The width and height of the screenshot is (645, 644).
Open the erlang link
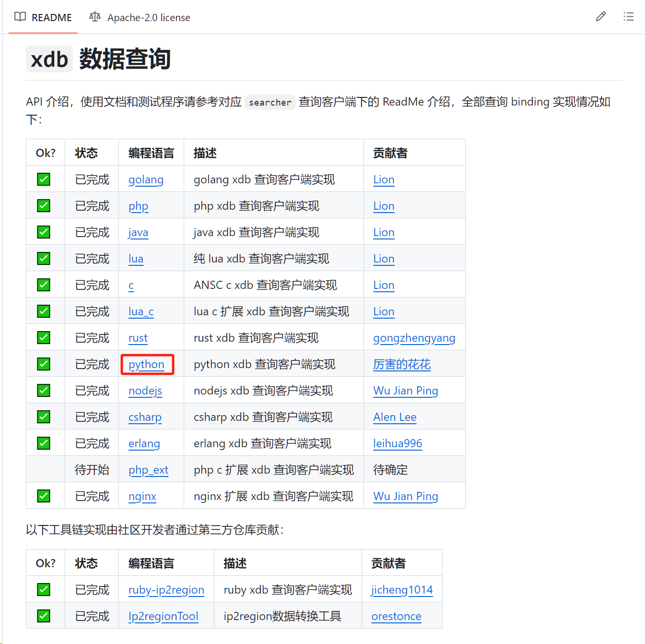point(144,443)
